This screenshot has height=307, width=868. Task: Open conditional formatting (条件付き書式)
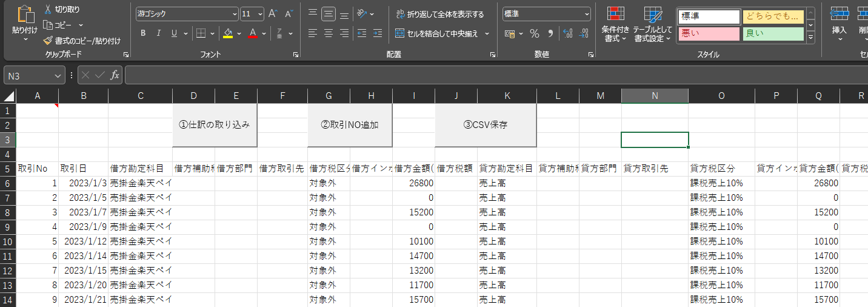[x=616, y=24]
